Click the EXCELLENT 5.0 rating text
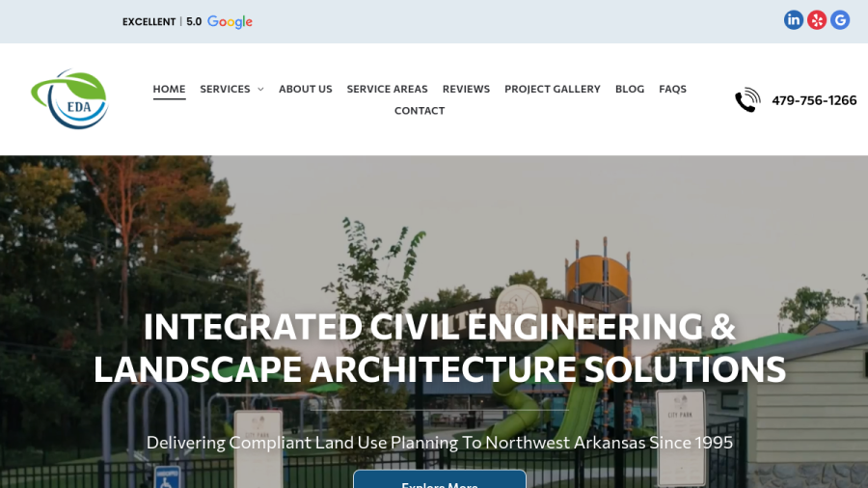Image resolution: width=868 pixels, height=488 pixels. (x=162, y=21)
